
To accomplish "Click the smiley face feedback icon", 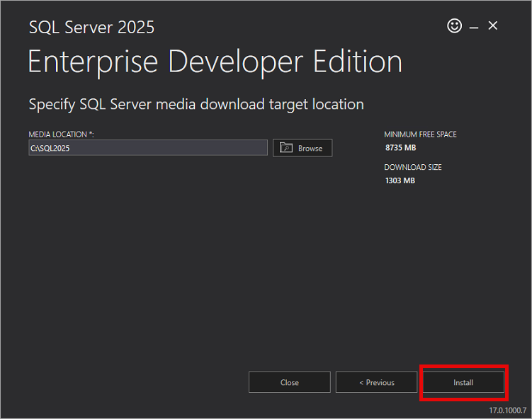I will pyautogui.click(x=454, y=26).
